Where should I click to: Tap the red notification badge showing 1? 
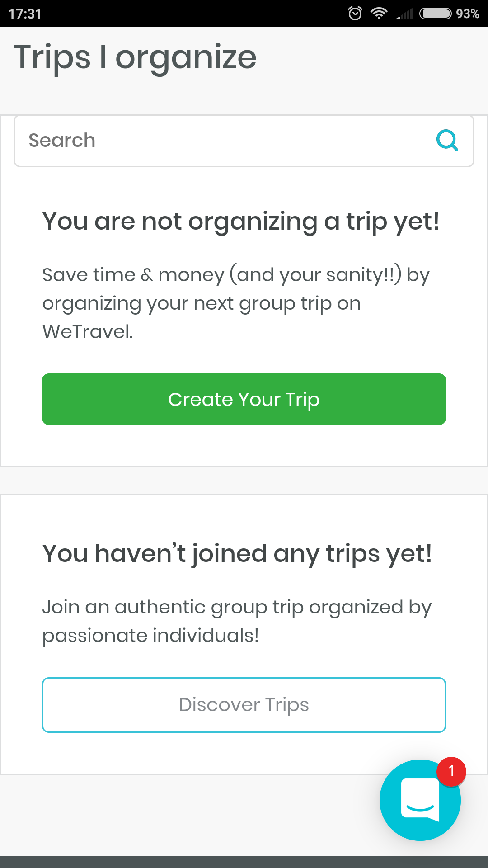click(451, 771)
